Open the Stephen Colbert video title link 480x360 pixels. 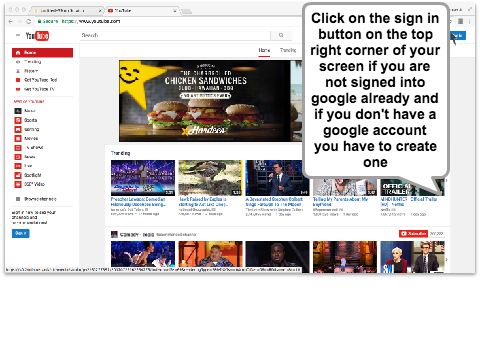point(274,202)
